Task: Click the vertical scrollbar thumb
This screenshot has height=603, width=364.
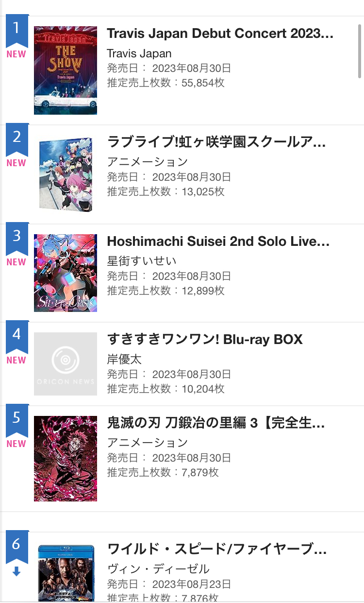Action: [360, 51]
